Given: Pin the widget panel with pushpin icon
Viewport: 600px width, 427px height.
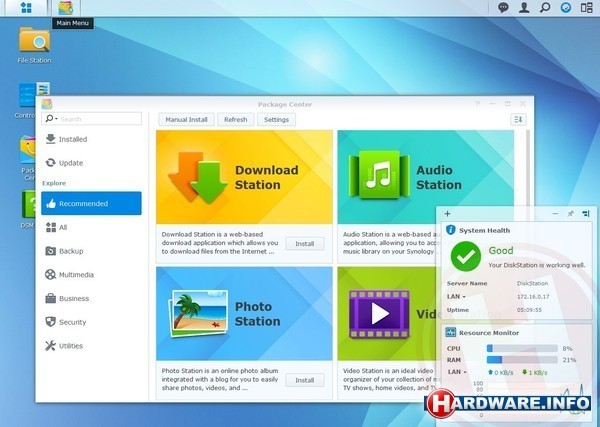Looking at the screenshot, I should click(571, 214).
